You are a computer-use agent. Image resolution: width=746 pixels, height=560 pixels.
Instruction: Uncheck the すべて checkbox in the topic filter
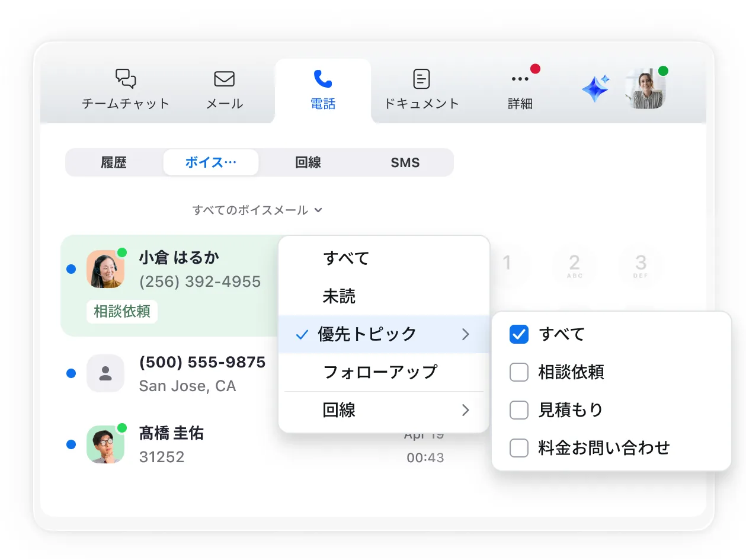coord(518,334)
